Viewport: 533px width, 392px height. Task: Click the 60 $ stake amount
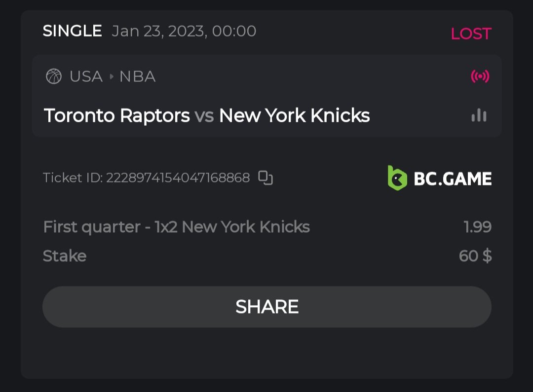(475, 256)
